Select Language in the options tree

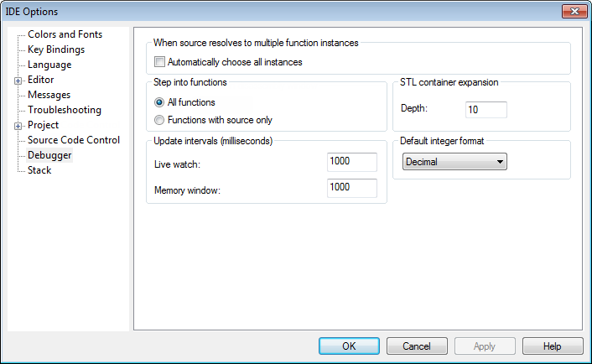(49, 65)
